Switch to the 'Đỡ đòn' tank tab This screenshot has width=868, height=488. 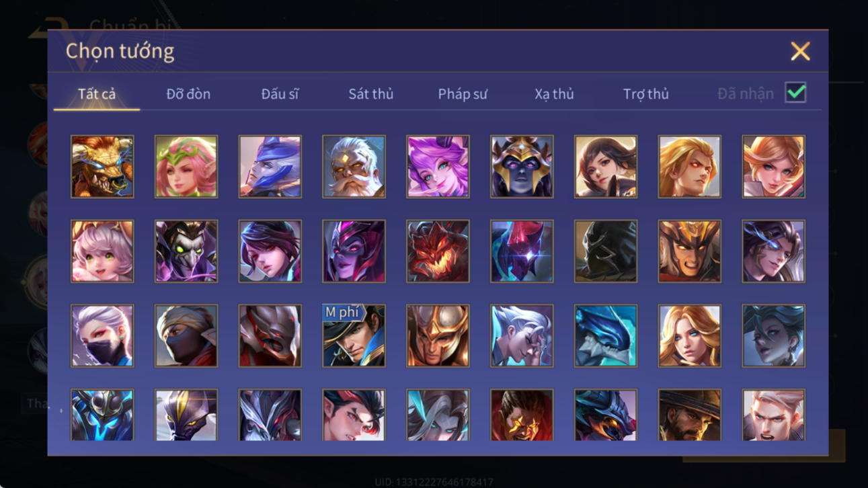pos(188,94)
